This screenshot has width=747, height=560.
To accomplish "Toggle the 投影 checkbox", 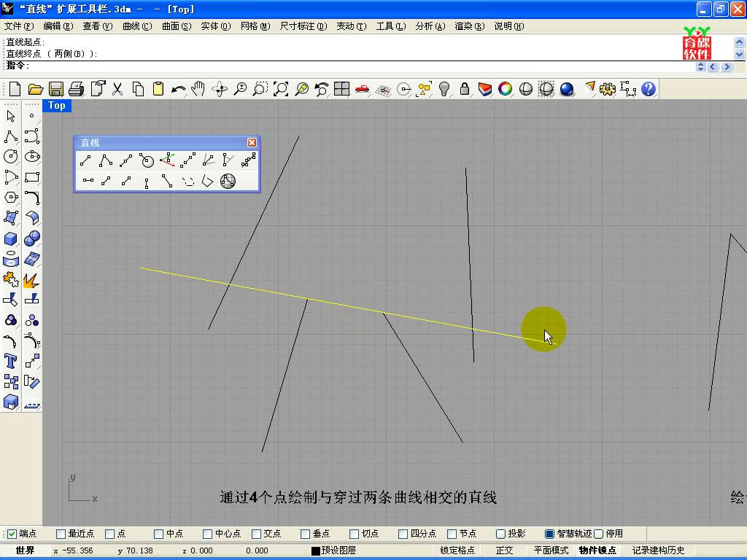I will [x=500, y=534].
